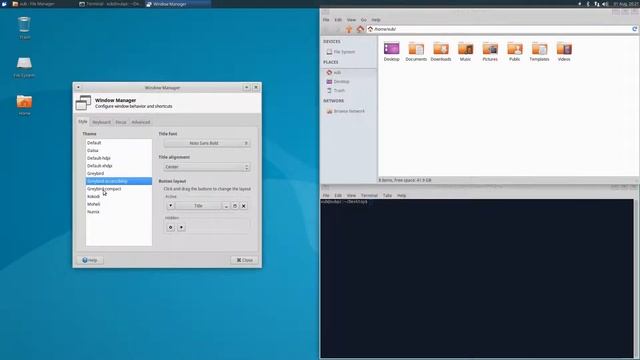Open the Tabs menu in terminal window
The image size is (640, 360).
point(387,196)
